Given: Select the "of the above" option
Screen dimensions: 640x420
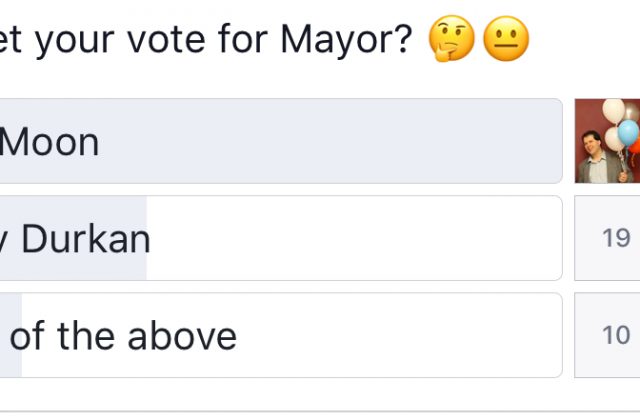Looking at the screenshot, I should [281, 335].
